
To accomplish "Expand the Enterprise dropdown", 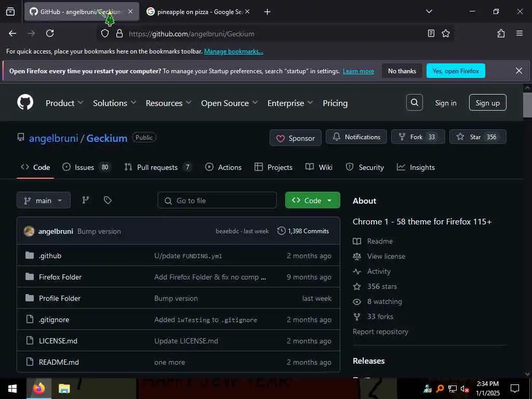I will (290, 103).
